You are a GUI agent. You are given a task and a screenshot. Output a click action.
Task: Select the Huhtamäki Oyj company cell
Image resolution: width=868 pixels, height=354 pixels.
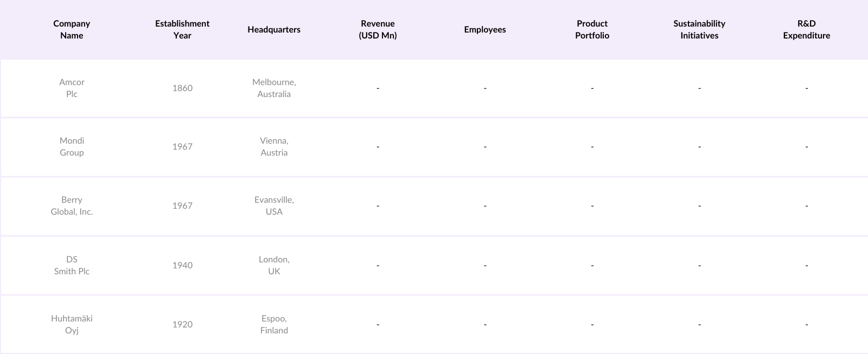pyautogui.click(x=72, y=324)
